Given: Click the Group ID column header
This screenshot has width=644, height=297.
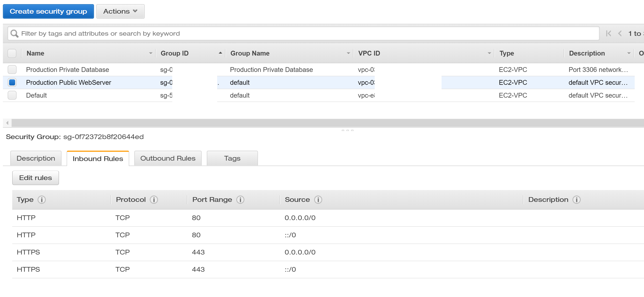Looking at the screenshot, I should point(175,53).
